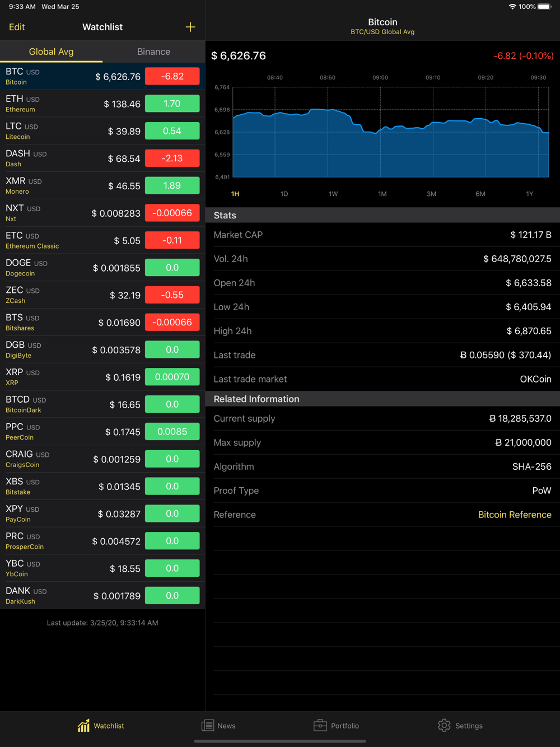Select the Monero XMR watchlist row
560x747 pixels.
(x=102, y=185)
